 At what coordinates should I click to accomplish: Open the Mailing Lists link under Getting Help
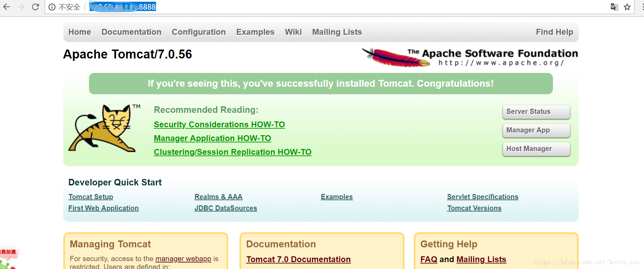(x=481, y=259)
